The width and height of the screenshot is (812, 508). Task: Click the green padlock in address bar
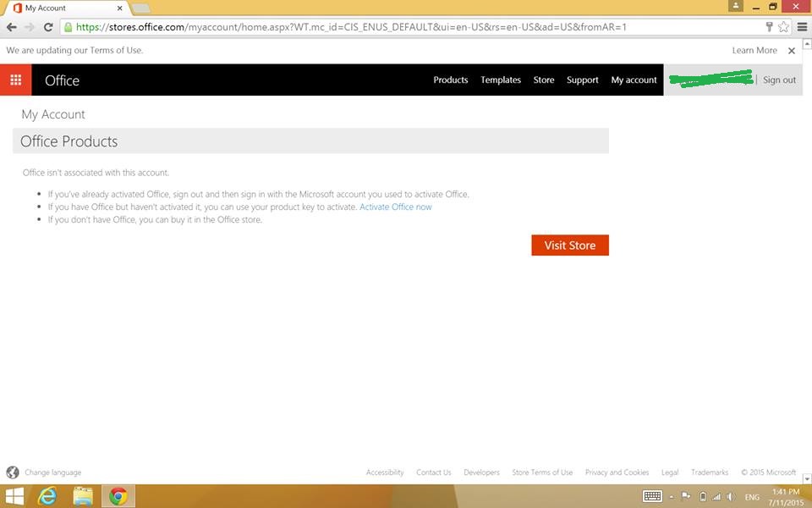click(x=68, y=27)
